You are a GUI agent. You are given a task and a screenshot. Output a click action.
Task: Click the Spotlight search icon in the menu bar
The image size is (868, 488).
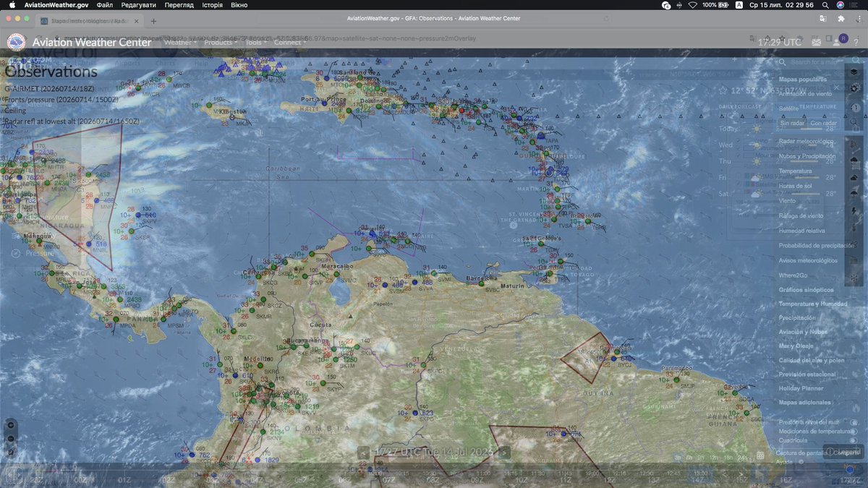[x=825, y=4]
